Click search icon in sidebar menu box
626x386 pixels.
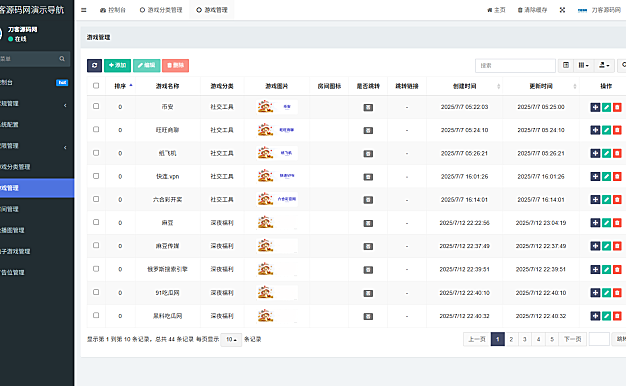pos(62,59)
